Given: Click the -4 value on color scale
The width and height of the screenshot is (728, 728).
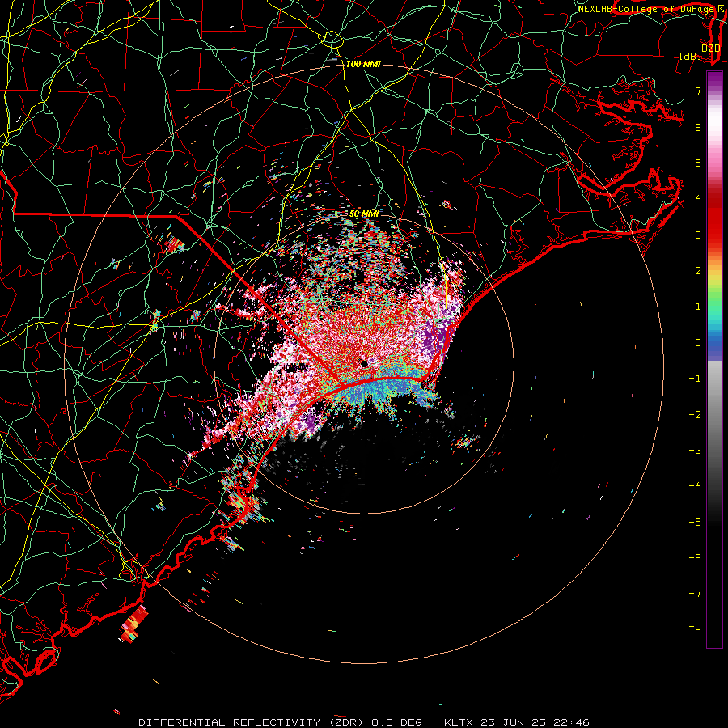Looking at the screenshot, I should click(695, 486).
